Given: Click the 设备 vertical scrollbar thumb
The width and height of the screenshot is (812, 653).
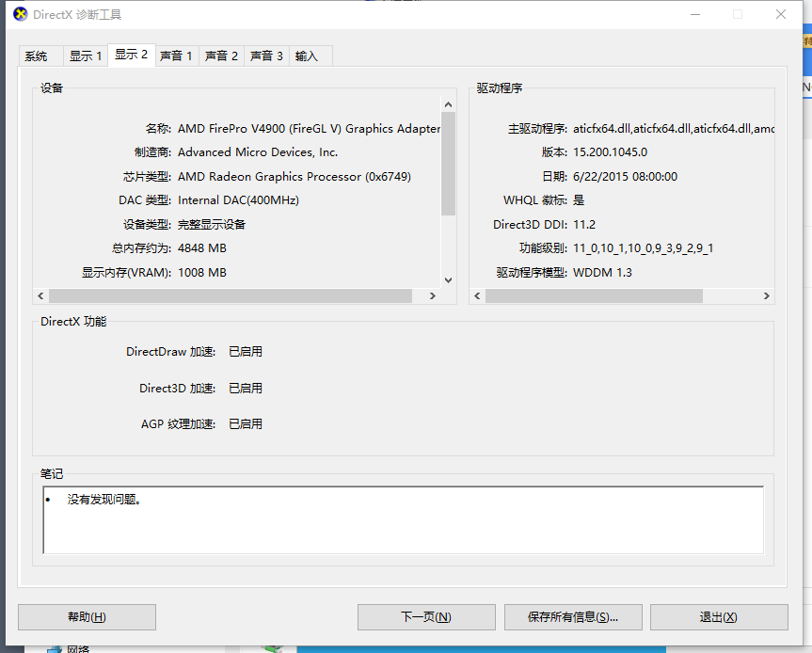Looking at the screenshot, I should pos(449,163).
